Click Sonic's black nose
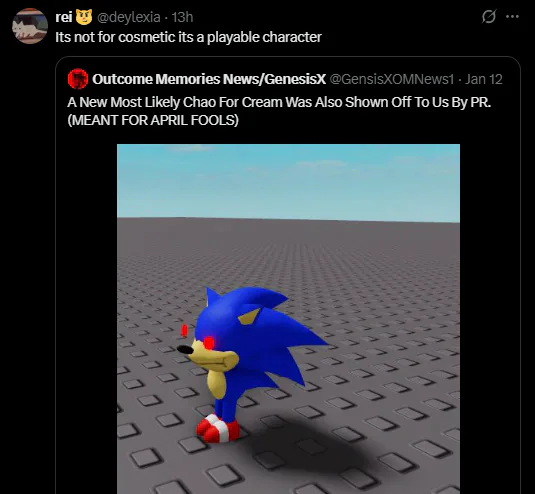This screenshot has width=535, height=494. pyautogui.click(x=185, y=349)
